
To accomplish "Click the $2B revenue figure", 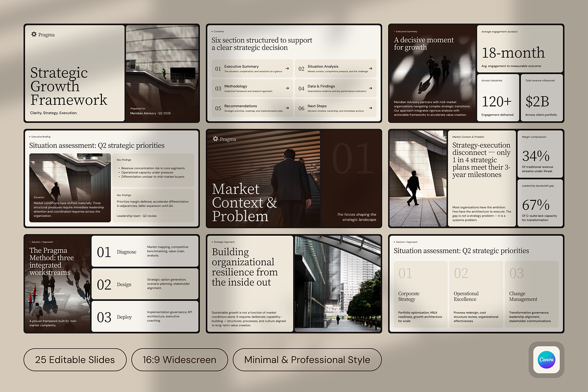I will [x=537, y=102].
